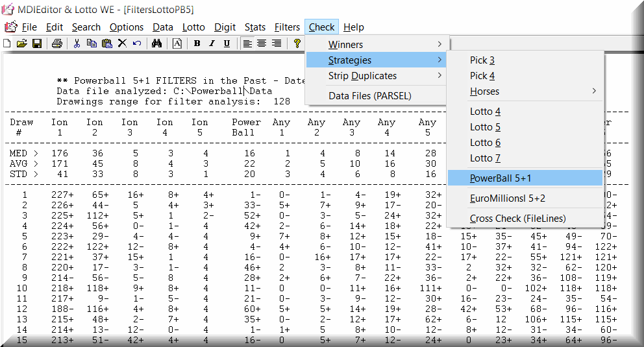This screenshot has width=644, height=347.
Task: Open the Filters menu
Action: [287, 27]
